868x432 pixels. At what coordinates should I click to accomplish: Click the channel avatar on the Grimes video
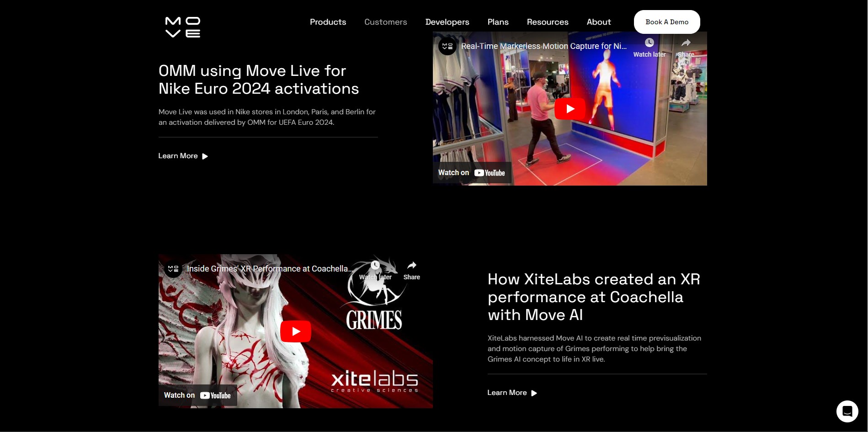pos(173,269)
